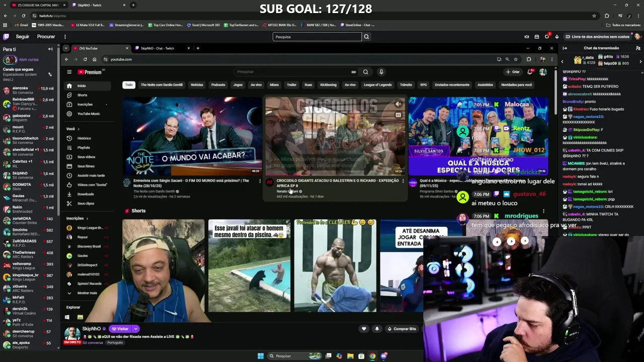This screenshot has height=362, width=644.
Task: Expand the Inscrições section chevron
Action: 87,218
